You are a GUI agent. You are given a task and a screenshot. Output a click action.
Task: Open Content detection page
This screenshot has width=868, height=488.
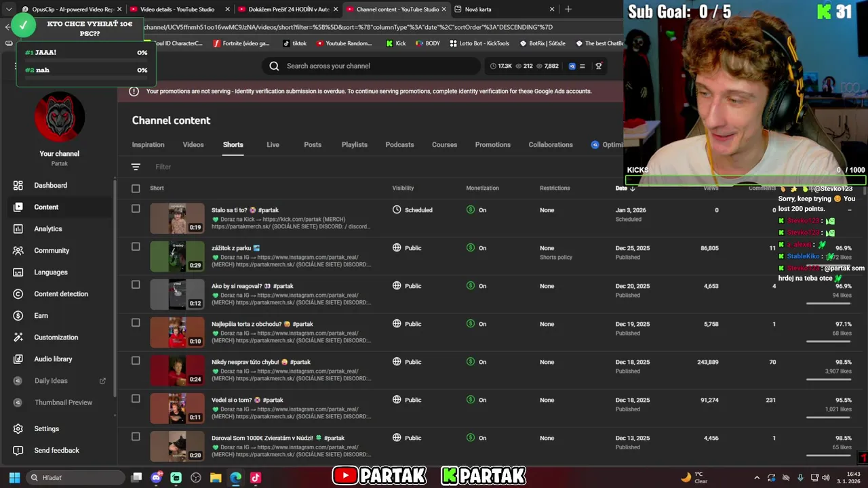61,293
